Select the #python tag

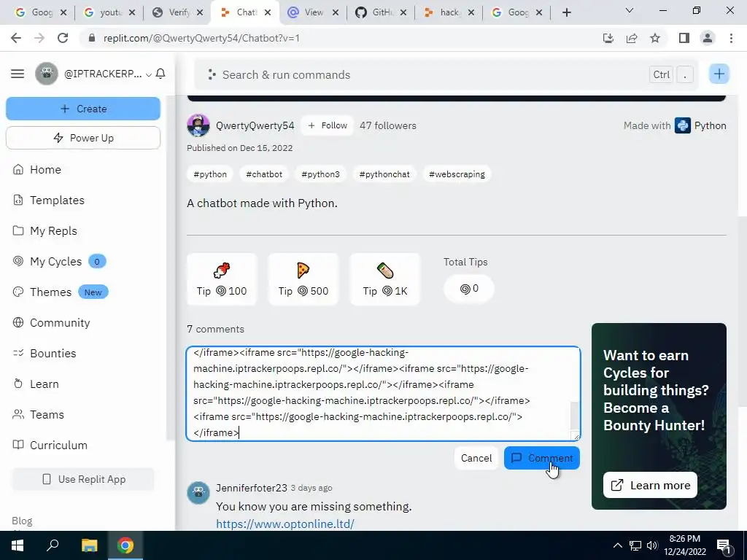tap(210, 174)
